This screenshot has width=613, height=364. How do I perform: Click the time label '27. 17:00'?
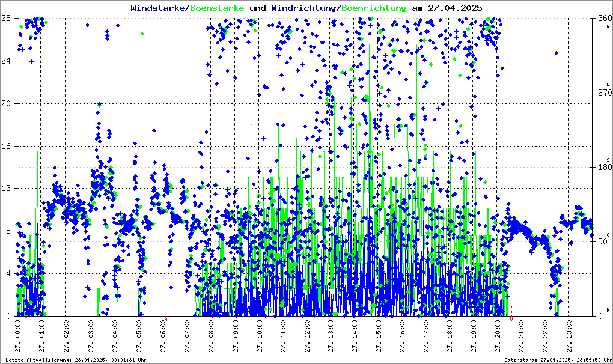pos(427,336)
